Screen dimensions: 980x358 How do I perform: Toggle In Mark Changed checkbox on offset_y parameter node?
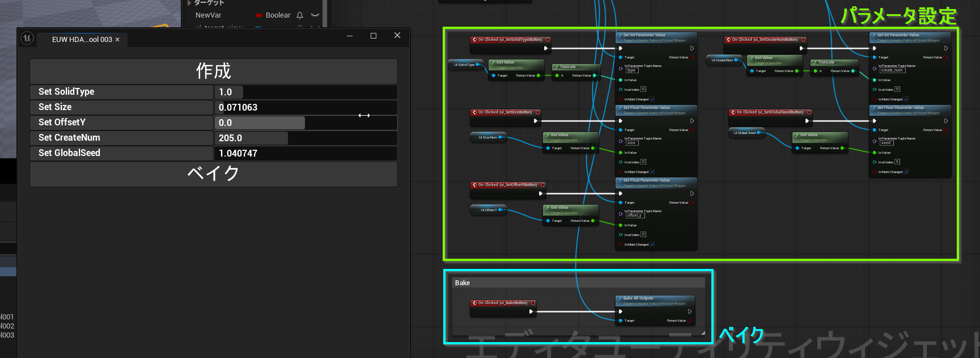[x=652, y=245]
